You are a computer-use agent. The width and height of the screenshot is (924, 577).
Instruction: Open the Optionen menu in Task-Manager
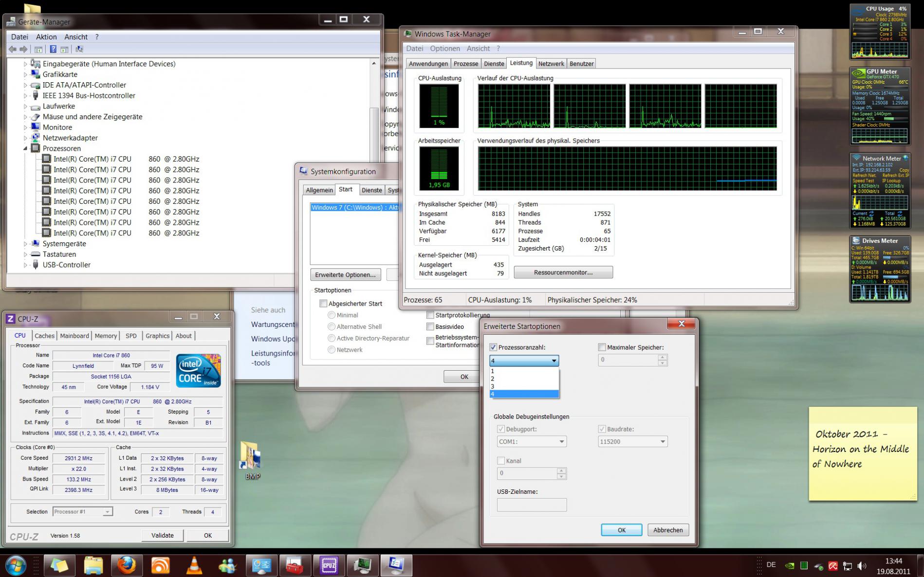tap(445, 49)
